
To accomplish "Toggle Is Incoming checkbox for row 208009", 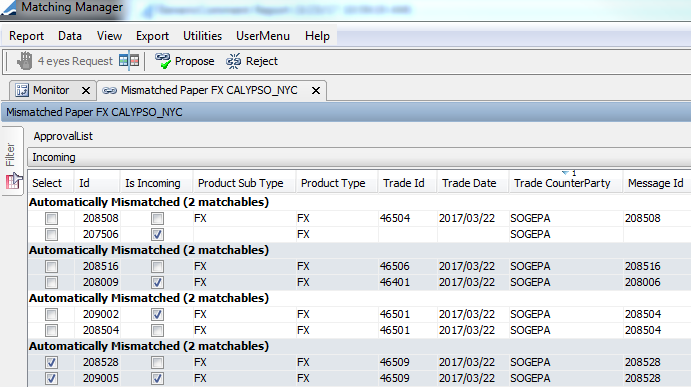I will 157,282.
